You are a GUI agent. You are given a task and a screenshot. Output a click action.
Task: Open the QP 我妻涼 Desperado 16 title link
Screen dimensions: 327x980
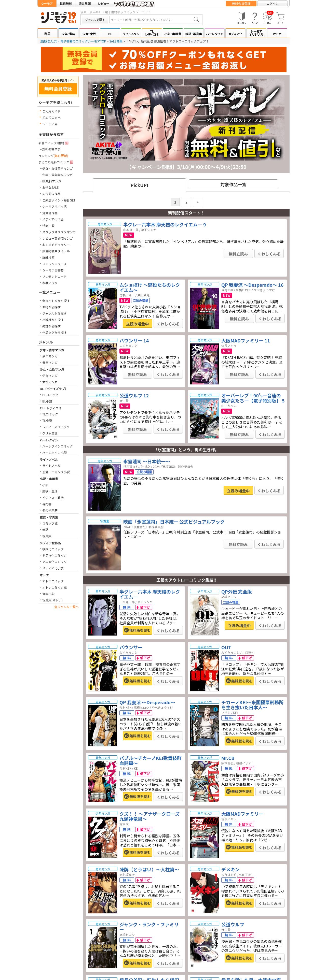click(252, 285)
